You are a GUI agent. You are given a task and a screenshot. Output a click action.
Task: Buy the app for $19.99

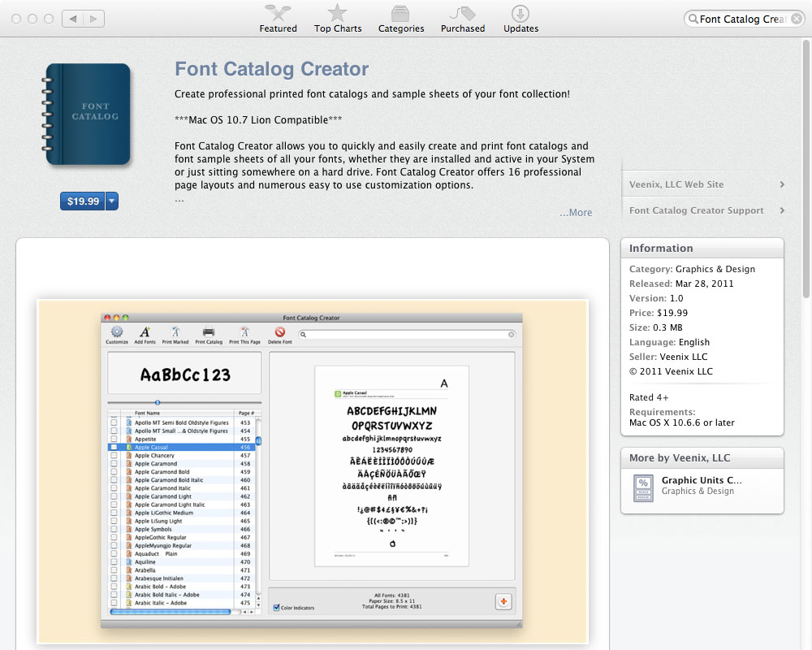coord(83,201)
